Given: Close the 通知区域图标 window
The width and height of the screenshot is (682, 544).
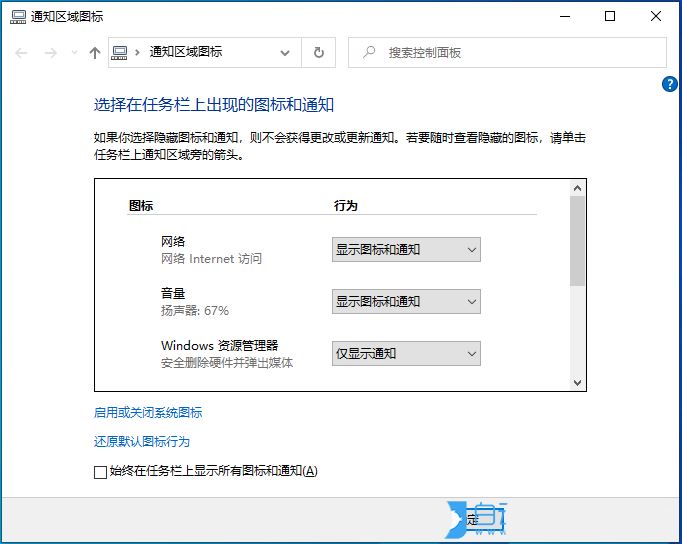Looking at the screenshot, I should pyautogui.click(x=656, y=16).
